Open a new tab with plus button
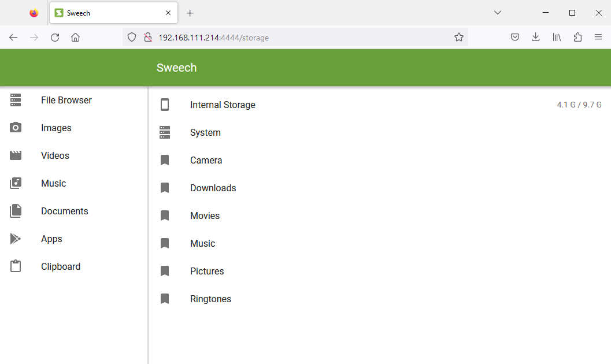The image size is (611, 364). [190, 13]
